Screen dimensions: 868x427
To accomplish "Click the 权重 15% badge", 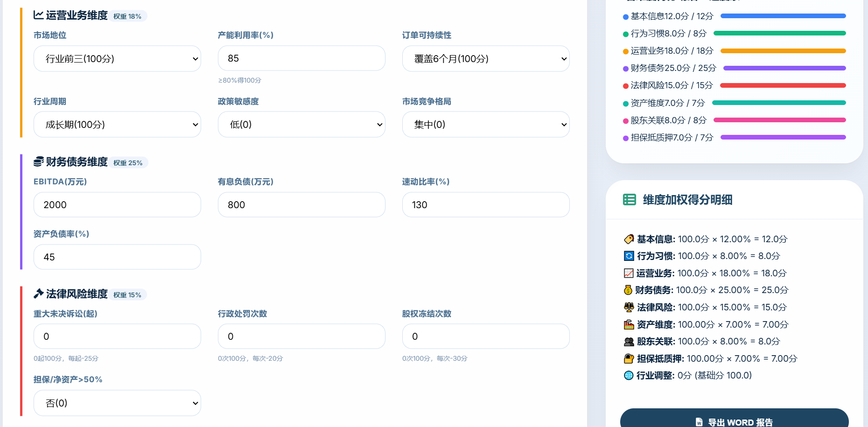I will coord(127,295).
